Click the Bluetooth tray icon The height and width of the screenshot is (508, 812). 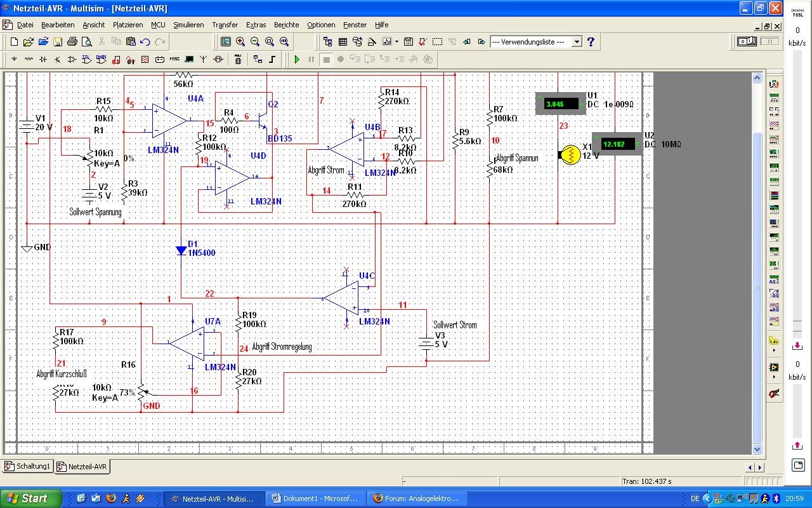tap(775, 499)
